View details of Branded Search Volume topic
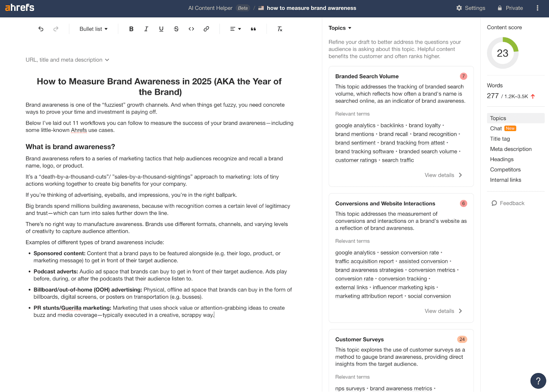549x392 pixels. pyautogui.click(x=443, y=175)
